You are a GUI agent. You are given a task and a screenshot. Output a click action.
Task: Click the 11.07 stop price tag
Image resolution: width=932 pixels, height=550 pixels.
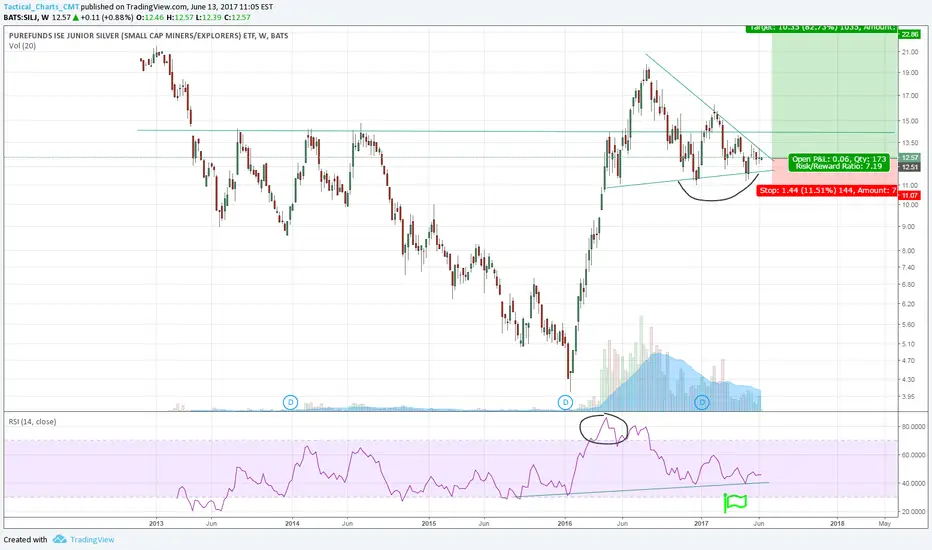click(x=909, y=195)
